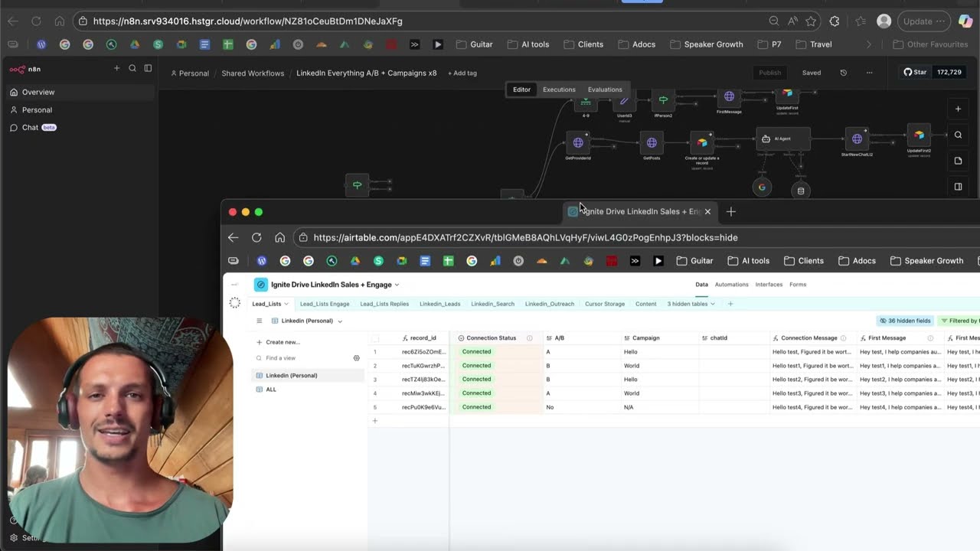The height and width of the screenshot is (551, 980).
Task: Open Overview in the n8n sidebar
Action: 79,92
